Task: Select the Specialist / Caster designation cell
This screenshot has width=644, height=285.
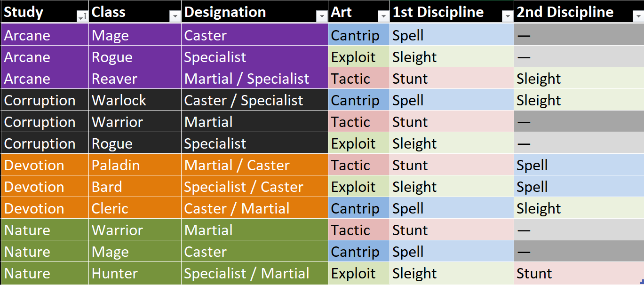Action: [254, 187]
